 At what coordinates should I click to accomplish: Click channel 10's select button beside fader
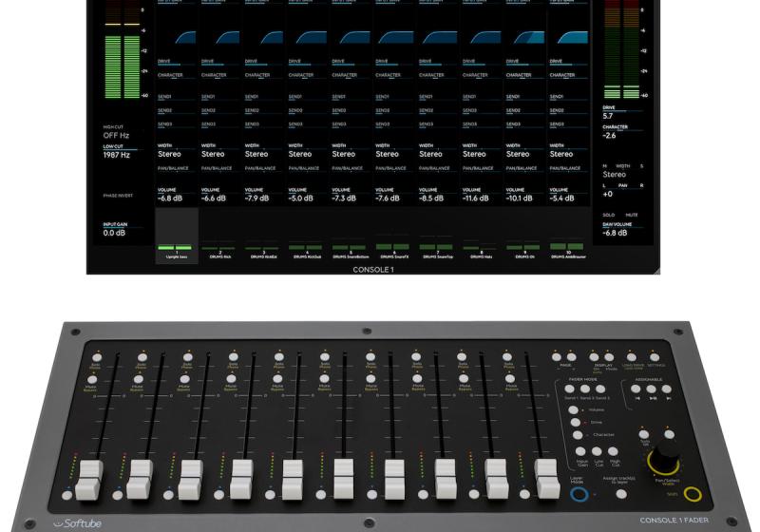tap(525, 495)
